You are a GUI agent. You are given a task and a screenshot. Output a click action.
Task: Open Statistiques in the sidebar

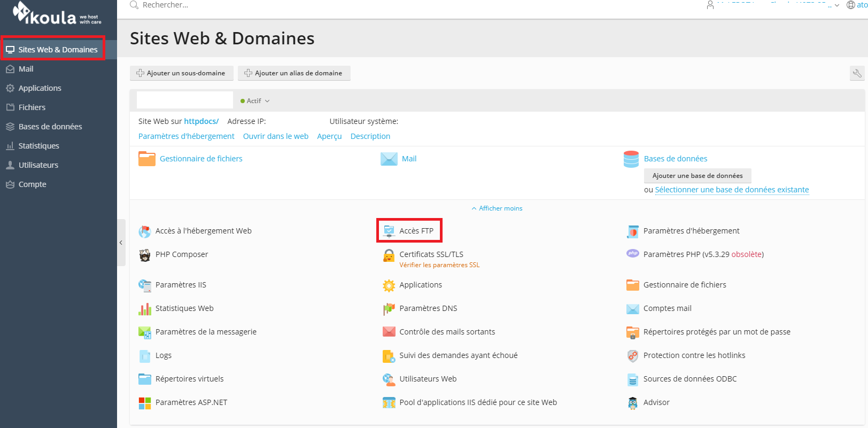pyautogui.click(x=58, y=146)
